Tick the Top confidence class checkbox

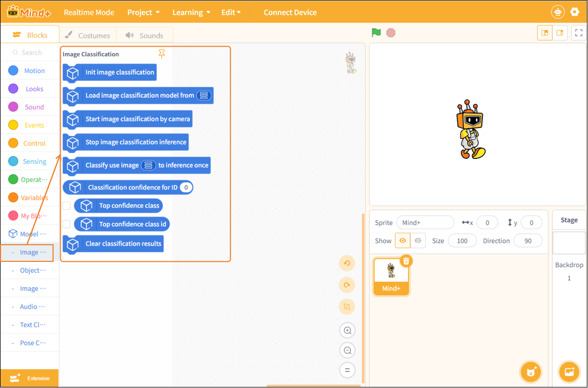coord(66,206)
